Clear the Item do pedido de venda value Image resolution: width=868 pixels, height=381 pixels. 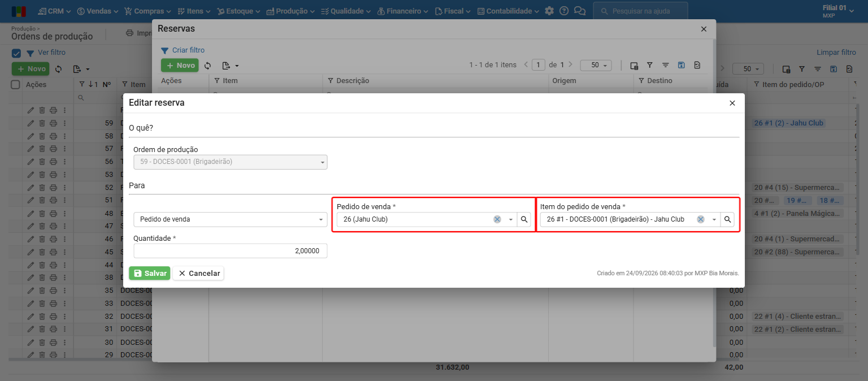pyautogui.click(x=701, y=219)
